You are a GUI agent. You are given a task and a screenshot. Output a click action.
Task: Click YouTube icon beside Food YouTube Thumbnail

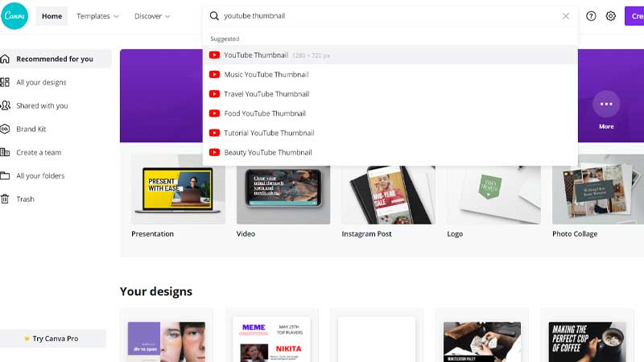(x=214, y=113)
